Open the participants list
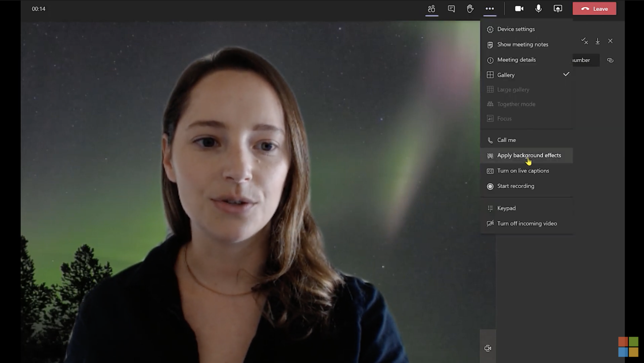This screenshot has width=644, height=363. [x=431, y=9]
